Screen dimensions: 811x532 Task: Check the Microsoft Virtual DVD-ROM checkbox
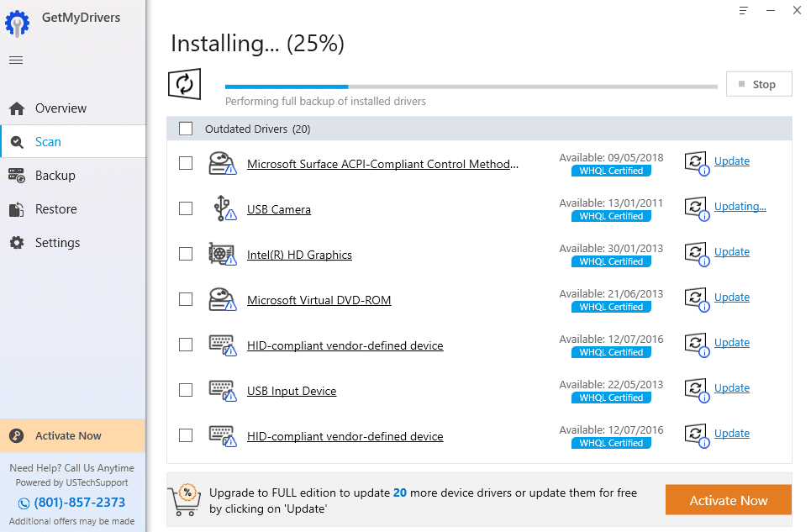click(186, 298)
